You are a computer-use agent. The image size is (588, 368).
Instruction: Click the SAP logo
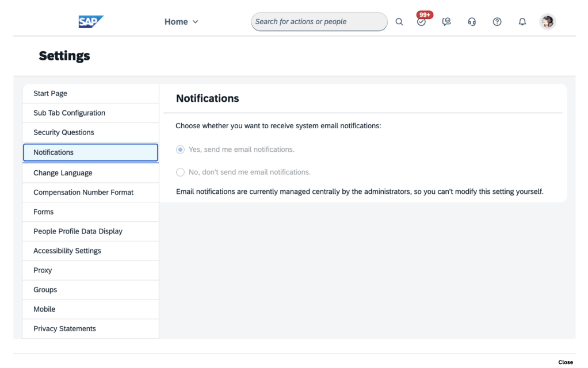[91, 21]
